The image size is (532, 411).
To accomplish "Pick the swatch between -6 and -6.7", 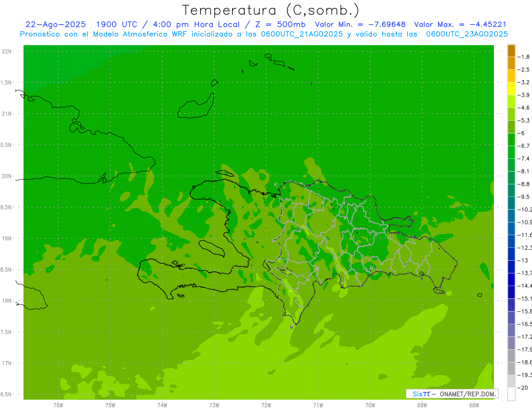I will coord(511,140).
